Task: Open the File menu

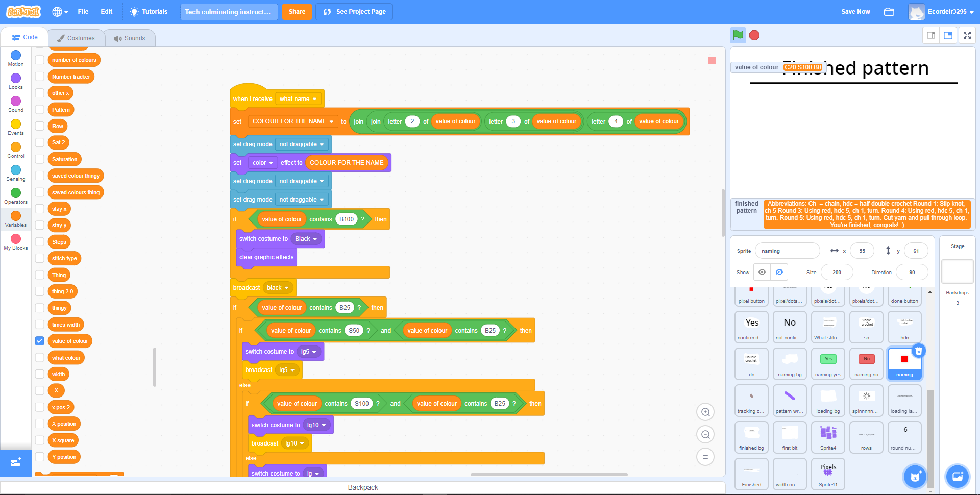Action: pyautogui.click(x=83, y=11)
